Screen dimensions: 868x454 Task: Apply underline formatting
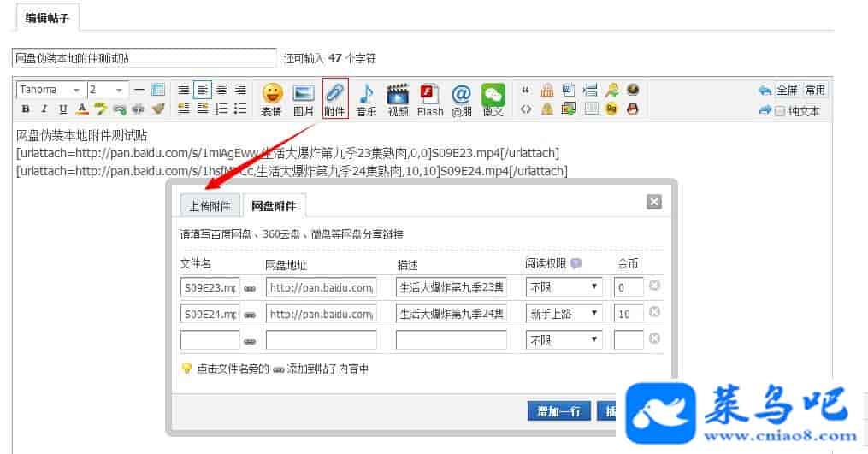[63, 109]
